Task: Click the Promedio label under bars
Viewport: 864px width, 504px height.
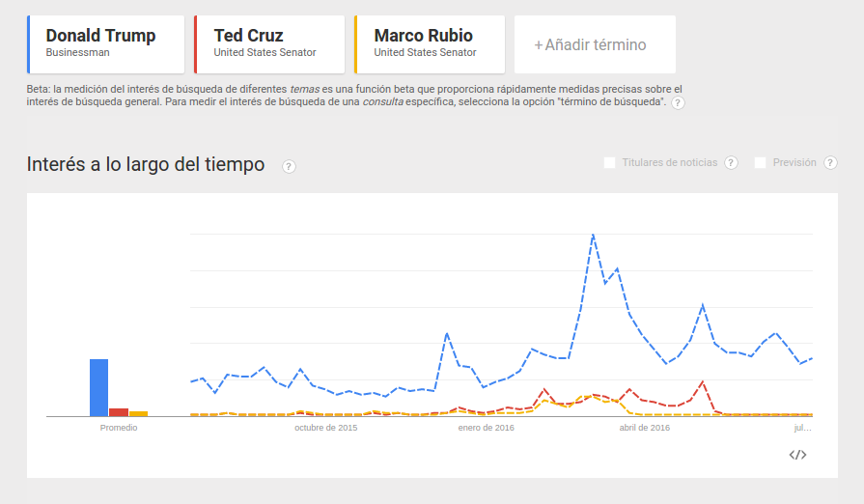Action: (x=119, y=428)
